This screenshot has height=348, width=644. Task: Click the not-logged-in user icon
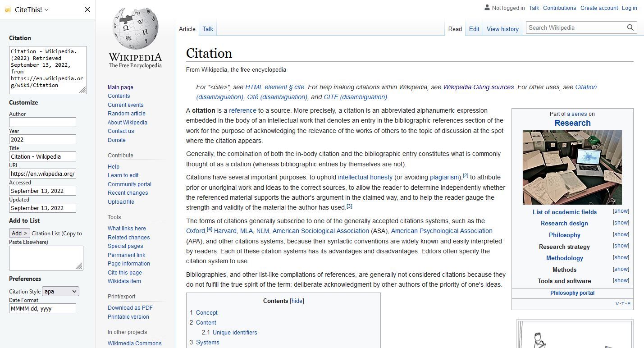pos(487,8)
